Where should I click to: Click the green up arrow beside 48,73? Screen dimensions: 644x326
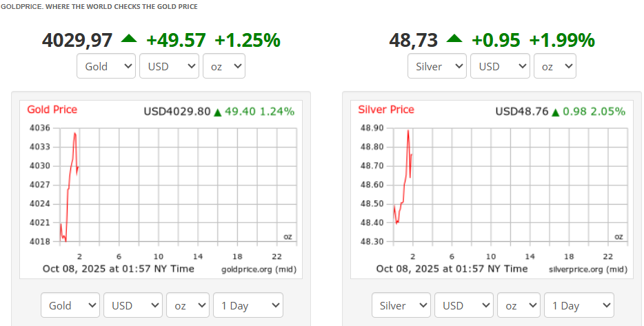pos(454,39)
